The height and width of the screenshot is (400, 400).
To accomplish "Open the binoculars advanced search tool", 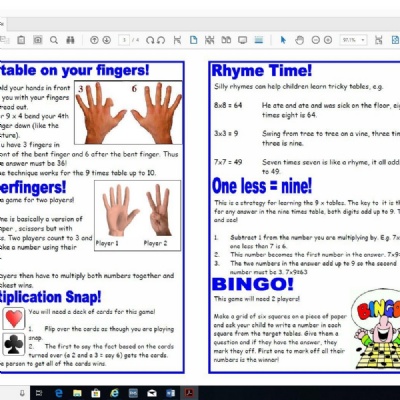I will (x=70, y=40).
